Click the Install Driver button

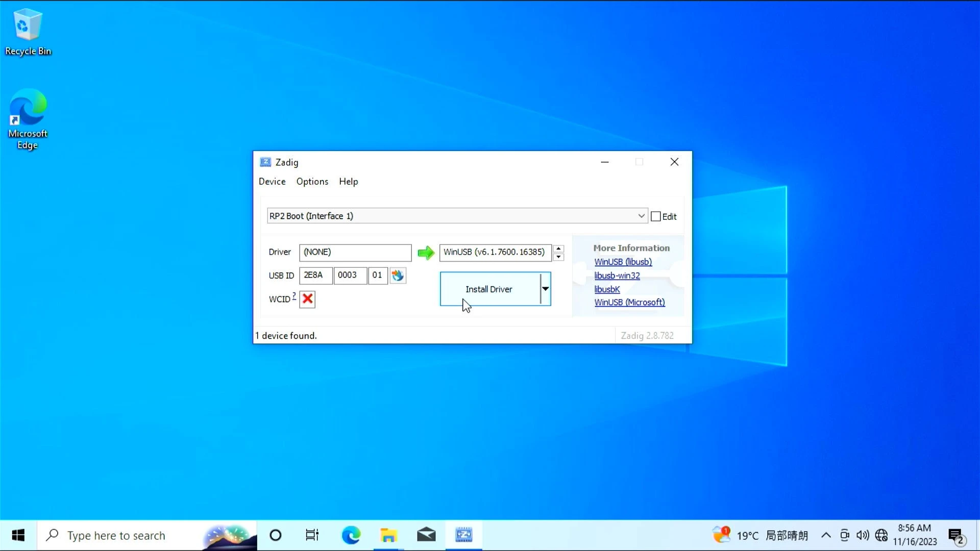point(489,289)
